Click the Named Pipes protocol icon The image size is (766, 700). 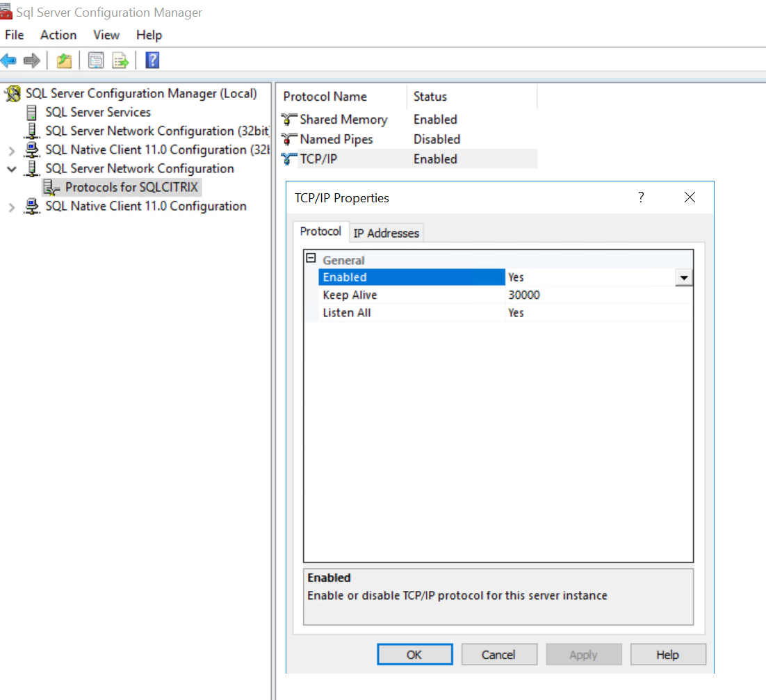click(x=288, y=139)
